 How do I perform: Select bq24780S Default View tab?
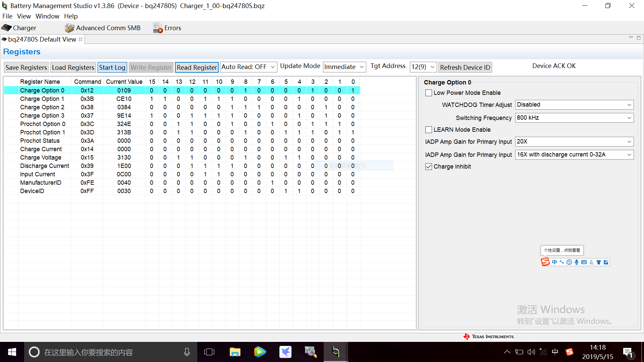point(42,39)
